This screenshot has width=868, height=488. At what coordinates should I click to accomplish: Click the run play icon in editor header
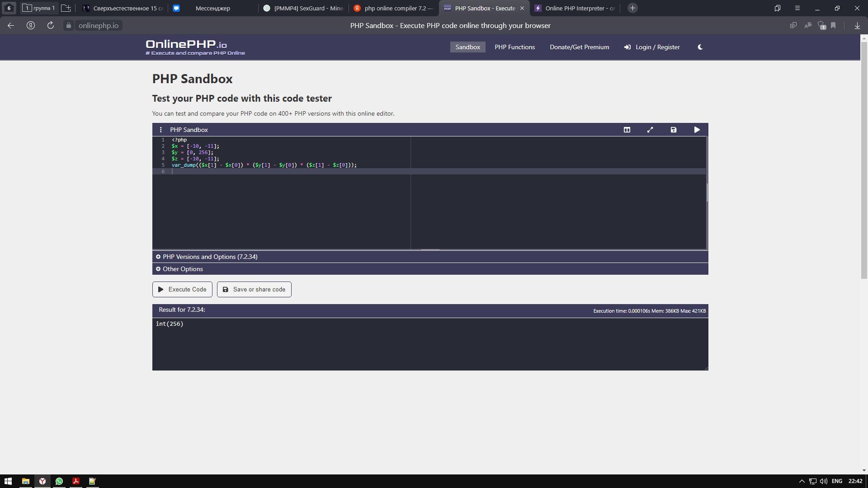coord(697,130)
